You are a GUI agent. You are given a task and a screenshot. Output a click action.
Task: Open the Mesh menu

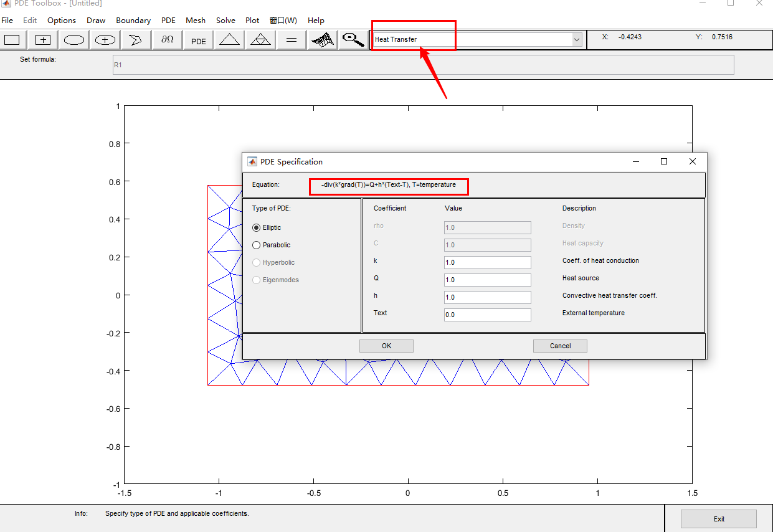click(196, 21)
